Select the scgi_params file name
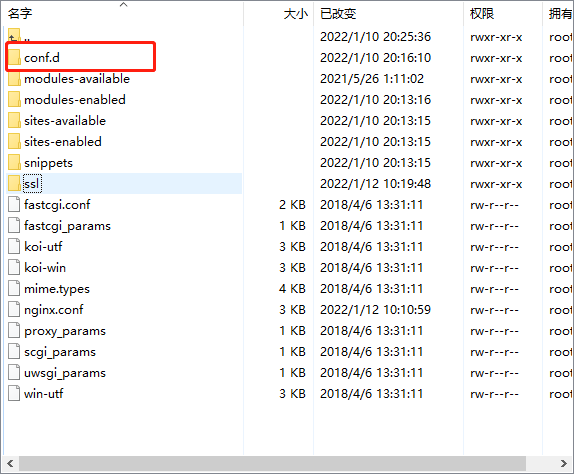 click(x=60, y=352)
